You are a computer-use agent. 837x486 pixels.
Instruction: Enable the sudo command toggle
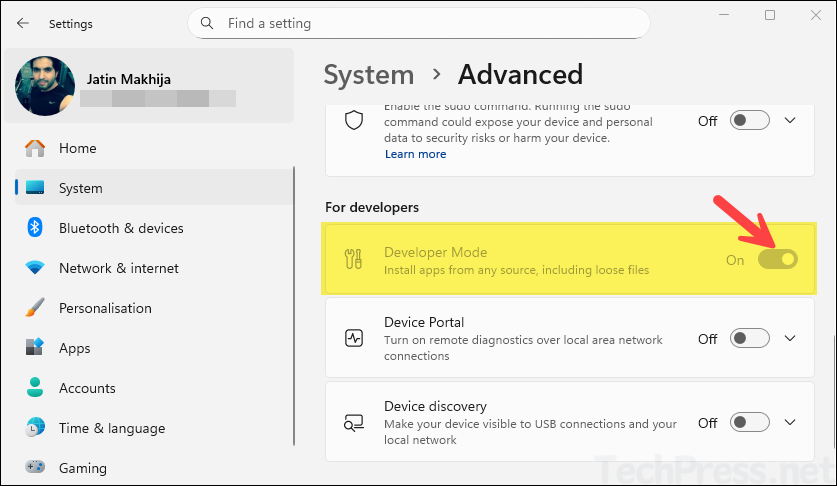(x=749, y=120)
